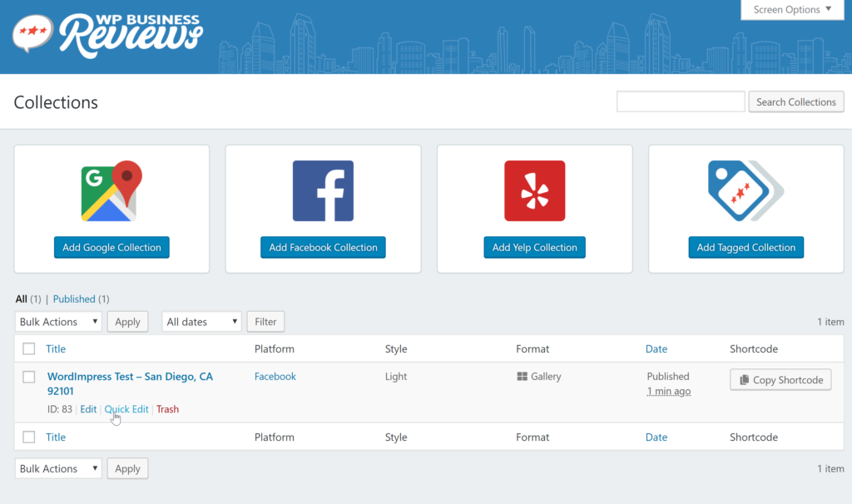
Task: Click the Yelp logo icon
Action: (535, 190)
